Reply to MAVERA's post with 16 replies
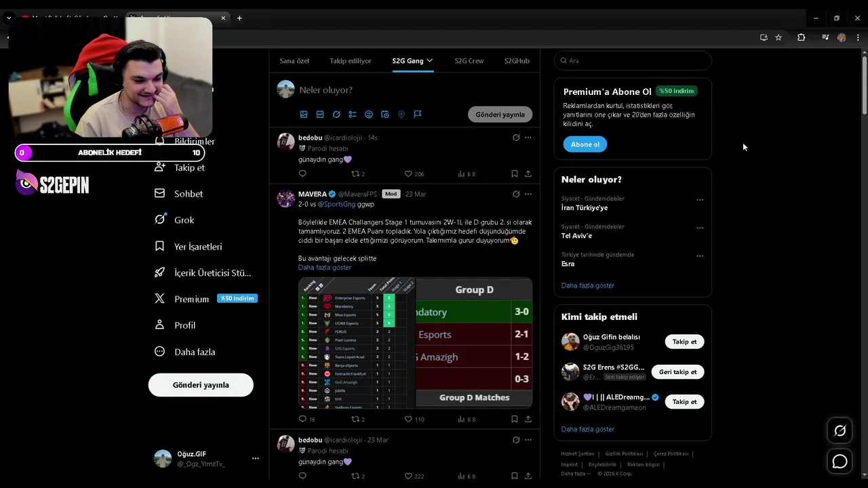 302,420
